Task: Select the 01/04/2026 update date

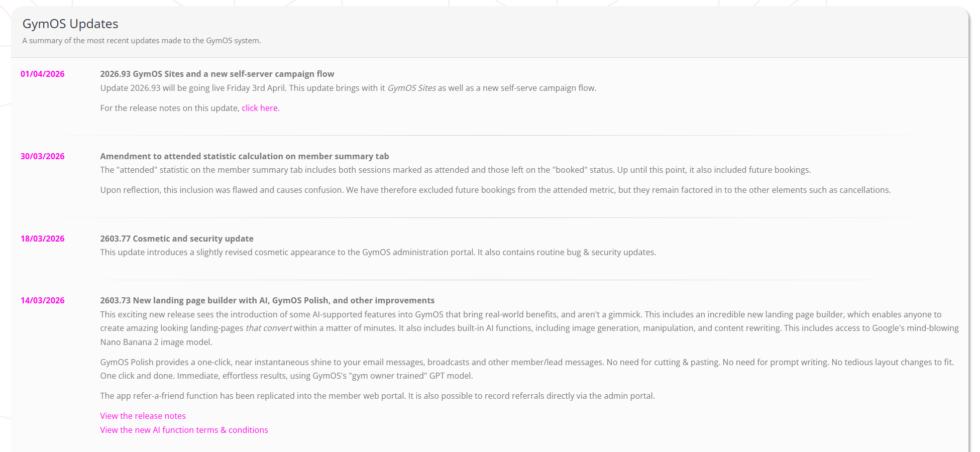Action: [43, 74]
